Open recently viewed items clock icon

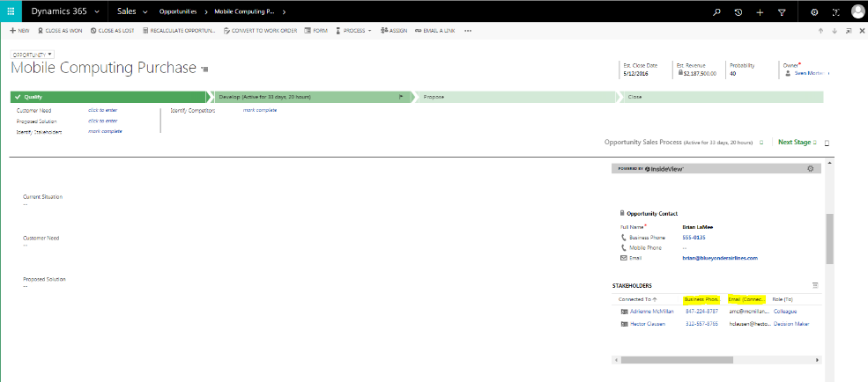pyautogui.click(x=738, y=11)
